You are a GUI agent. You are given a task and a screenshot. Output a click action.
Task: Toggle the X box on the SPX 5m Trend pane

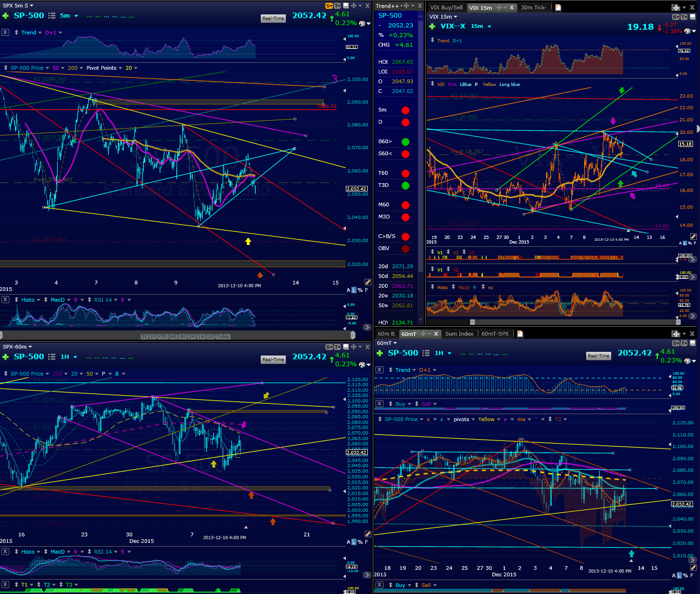coord(5,33)
